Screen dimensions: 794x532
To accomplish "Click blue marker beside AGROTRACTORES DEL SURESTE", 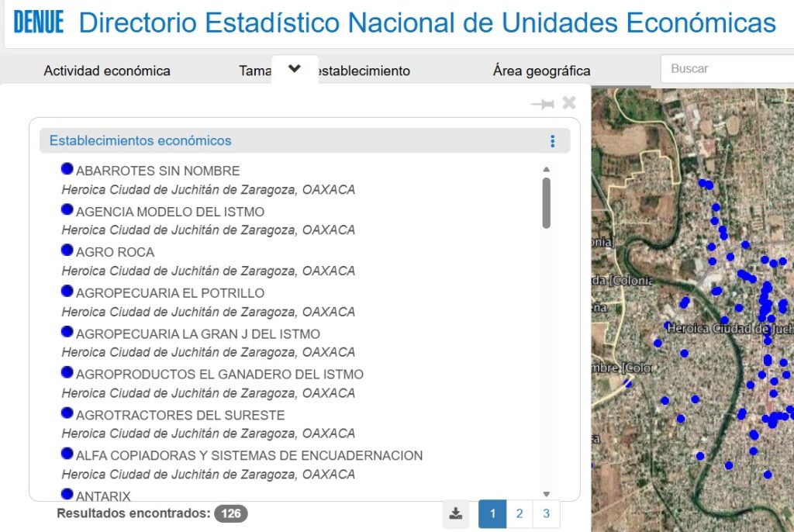I will 67,413.
